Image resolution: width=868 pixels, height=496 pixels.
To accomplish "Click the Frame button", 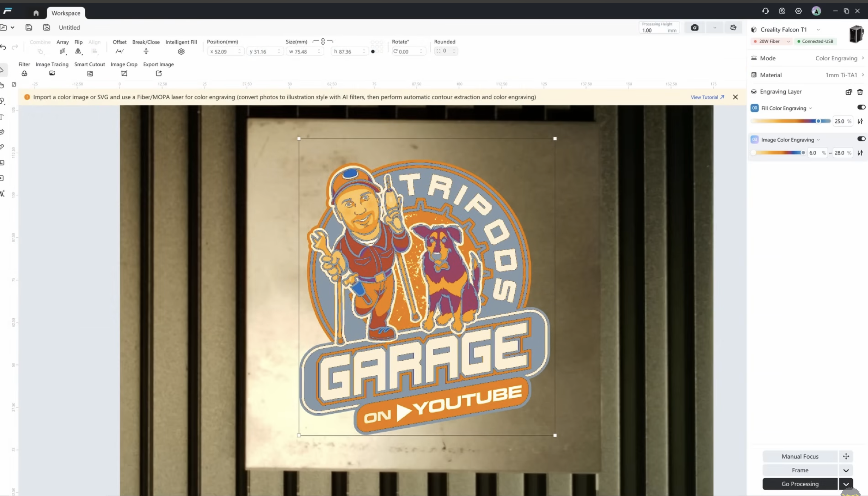I will [800, 470].
